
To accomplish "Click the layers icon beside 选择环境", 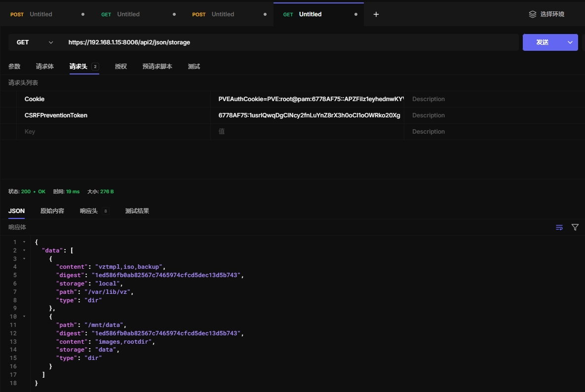I will pos(532,14).
